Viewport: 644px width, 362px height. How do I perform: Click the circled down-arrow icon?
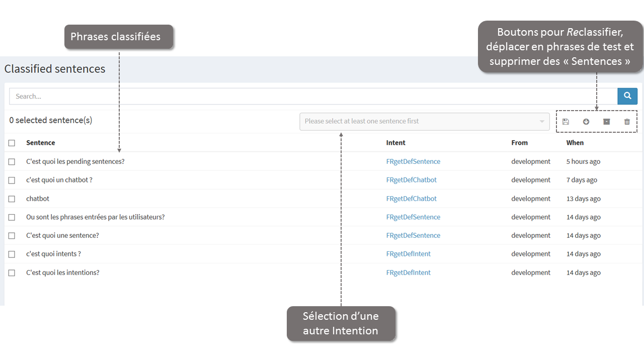point(586,122)
